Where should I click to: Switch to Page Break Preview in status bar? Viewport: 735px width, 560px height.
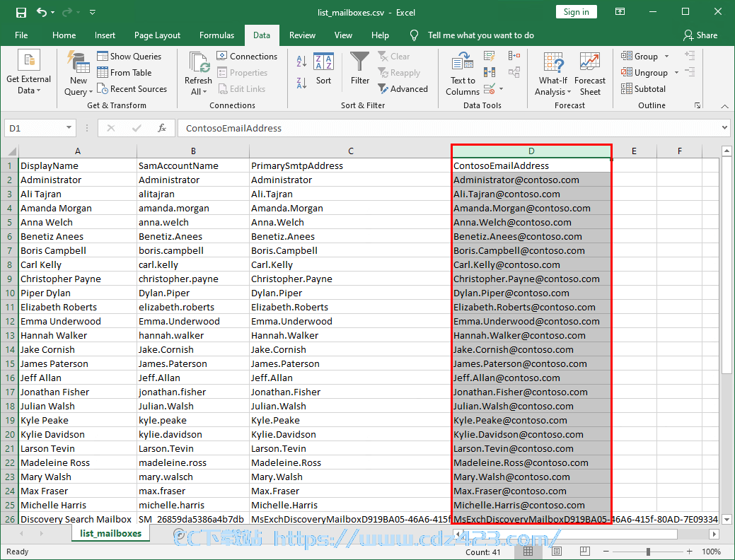584,552
